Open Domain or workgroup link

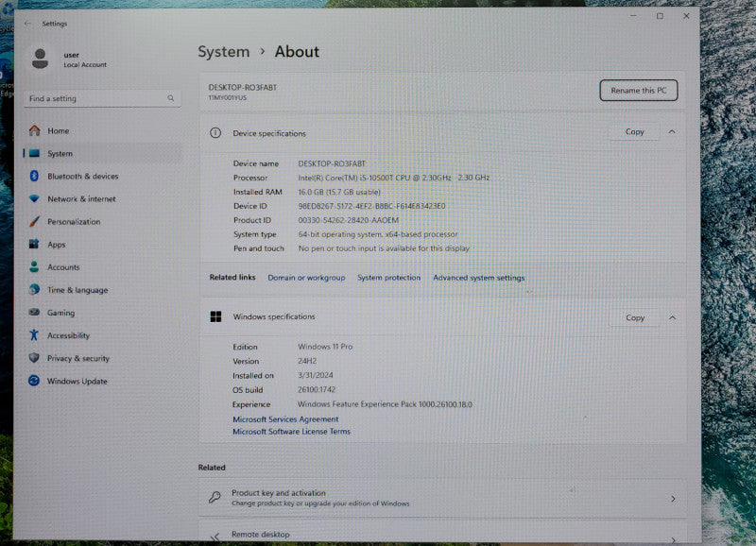click(306, 278)
